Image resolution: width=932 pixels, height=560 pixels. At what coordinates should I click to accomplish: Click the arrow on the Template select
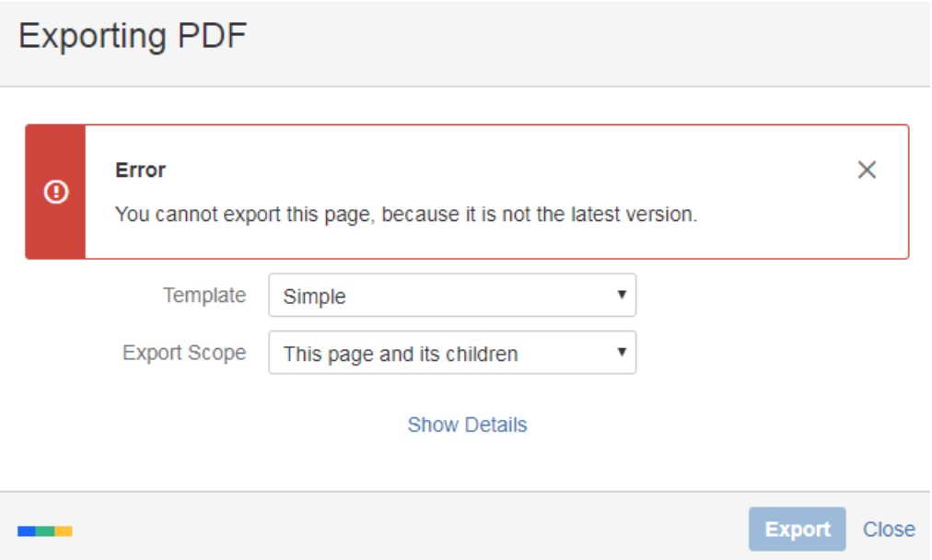(x=622, y=296)
